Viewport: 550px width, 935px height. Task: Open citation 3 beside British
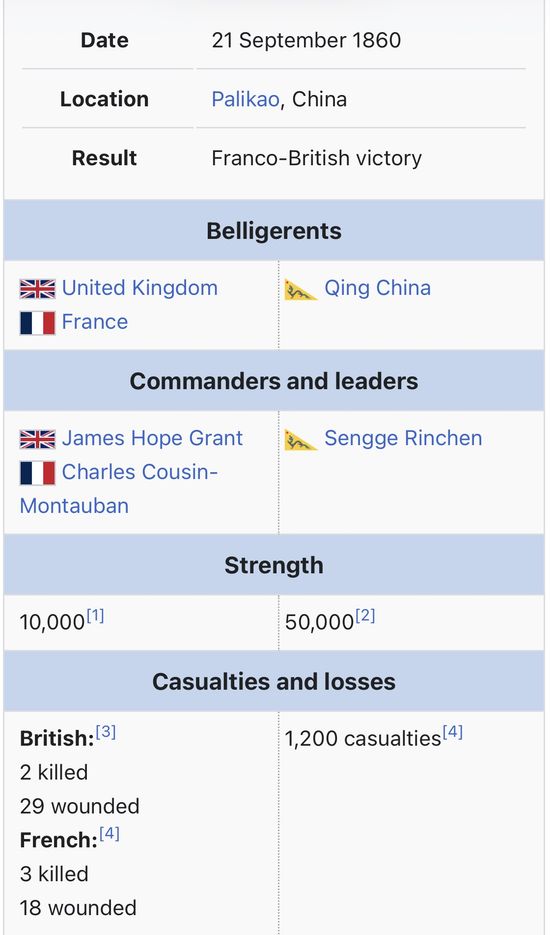(x=106, y=732)
